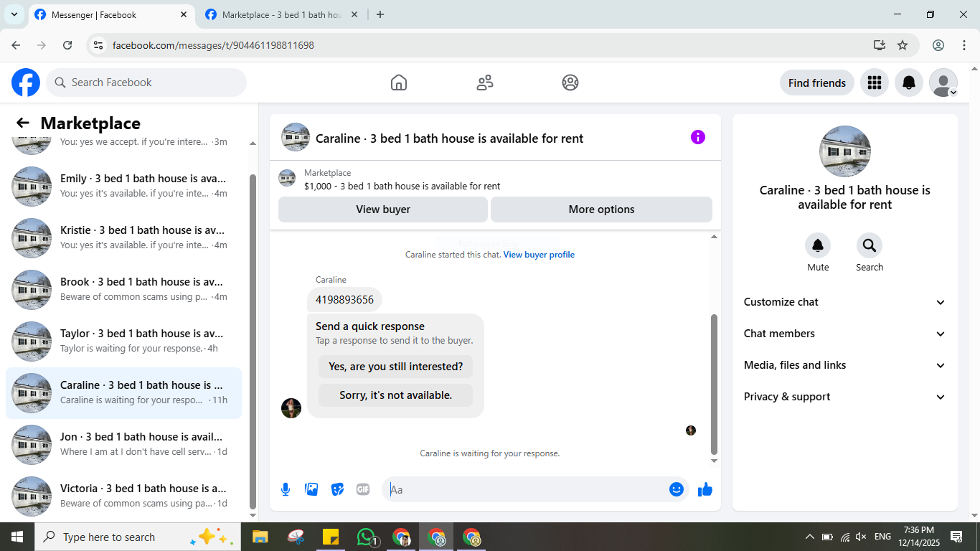The image size is (980, 551).
Task: Open a new browser tab
Action: (380, 14)
